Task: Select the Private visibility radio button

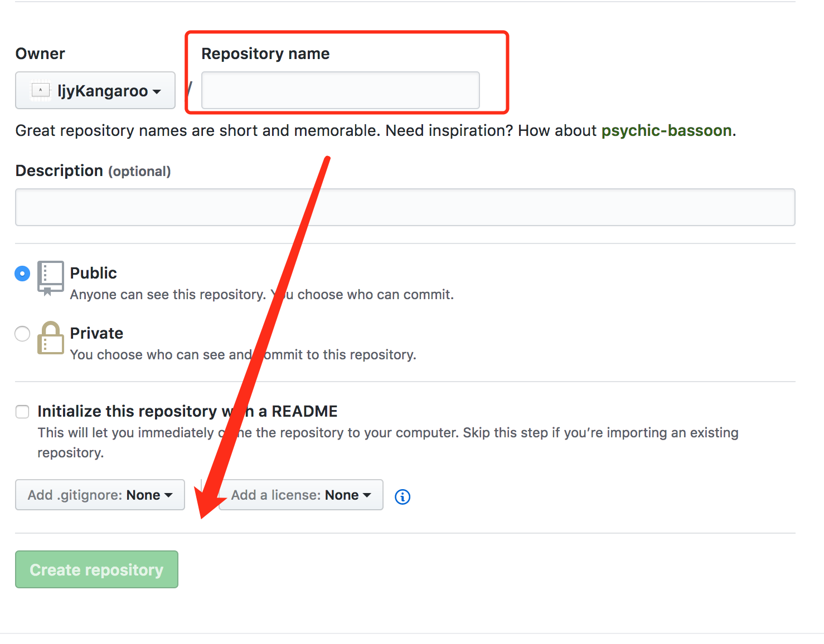Action: tap(22, 334)
